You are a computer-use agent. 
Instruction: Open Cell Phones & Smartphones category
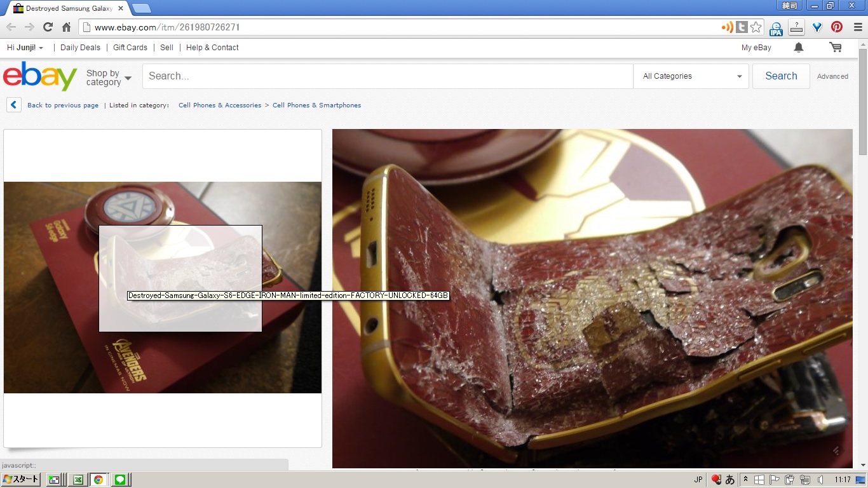316,105
